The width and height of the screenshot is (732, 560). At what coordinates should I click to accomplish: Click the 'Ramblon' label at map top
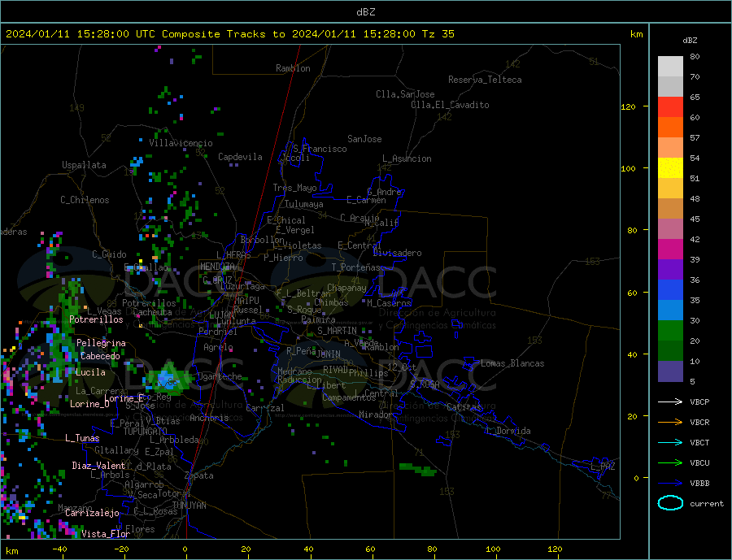pyautogui.click(x=293, y=68)
